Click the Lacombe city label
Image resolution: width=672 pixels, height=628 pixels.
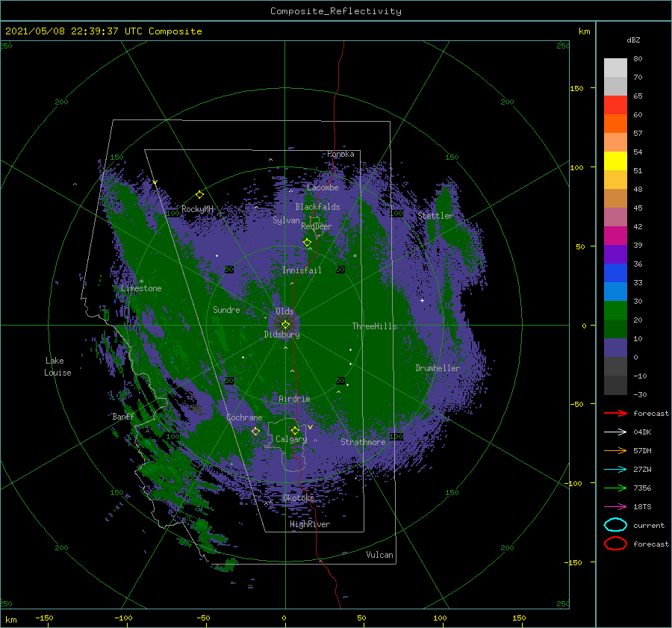323,187
